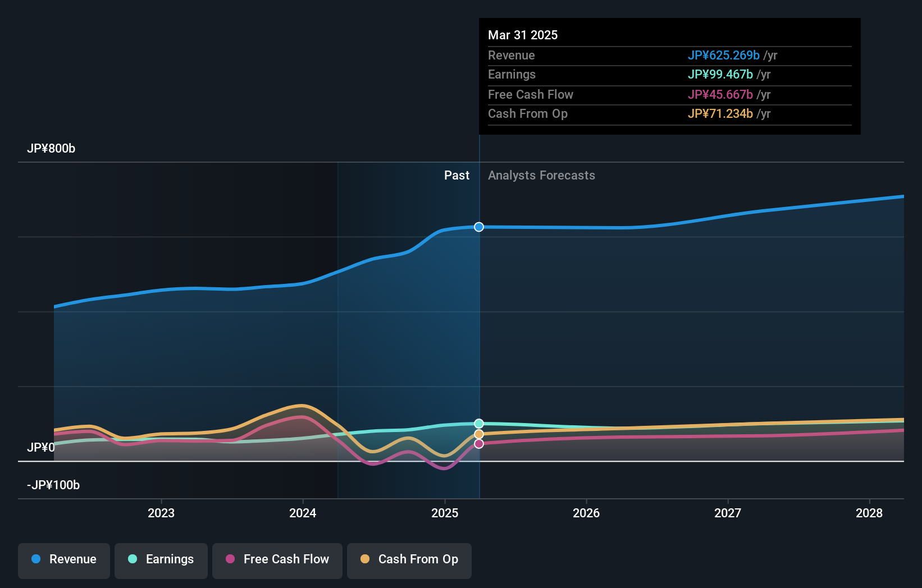Click the blue Revenue legend dot
The height and width of the screenshot is (588, 922).
click(x=35, y=559)
